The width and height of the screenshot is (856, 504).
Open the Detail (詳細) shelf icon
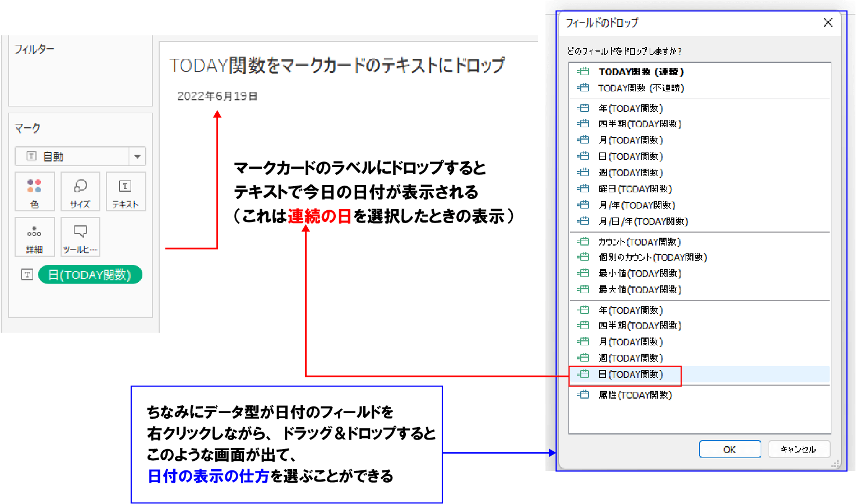34,237
